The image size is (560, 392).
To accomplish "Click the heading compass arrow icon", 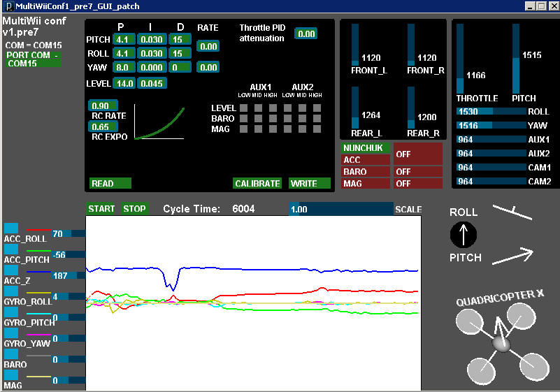I will tap(464, 235).
